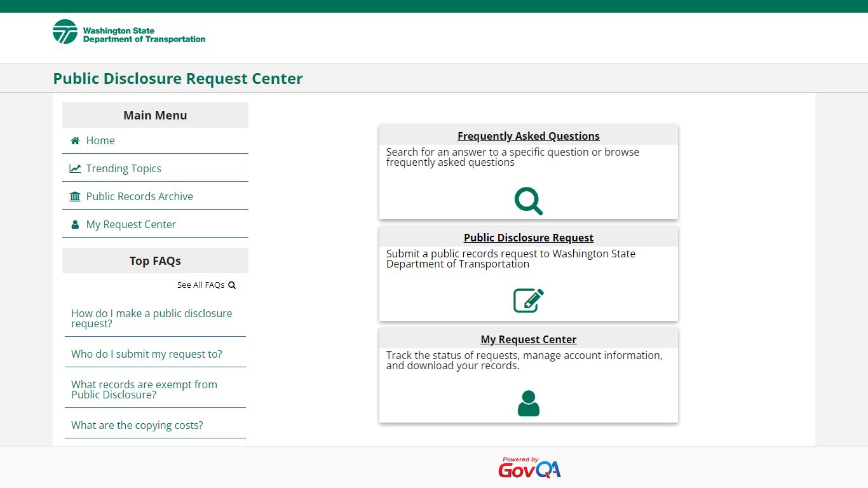The height and width of the screenshot is (488, 868).
Task: Open Home in the Main Menu
Action: [x=155, y=140]
